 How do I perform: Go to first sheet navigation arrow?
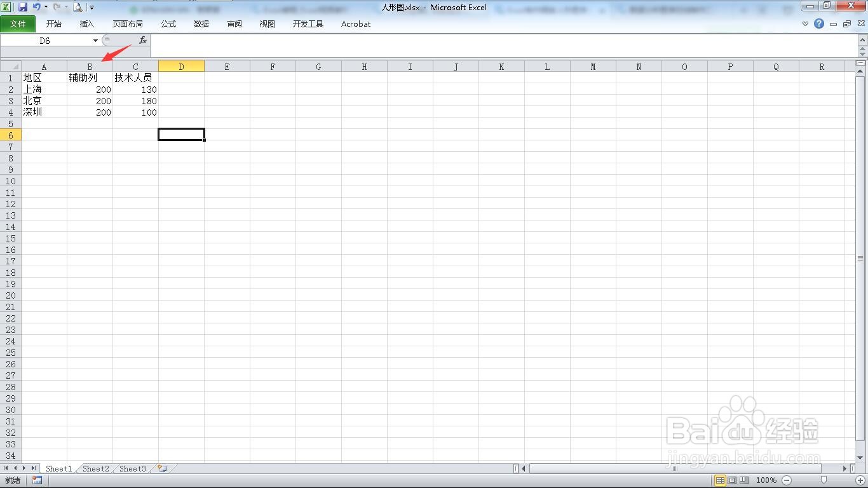point(6,468)
